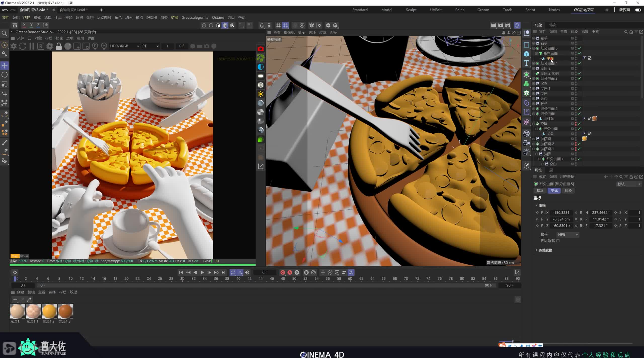The image size is (644, 358).
Task: Enable the 四元旋转 checkbox
Action: (x=558, y=241)
